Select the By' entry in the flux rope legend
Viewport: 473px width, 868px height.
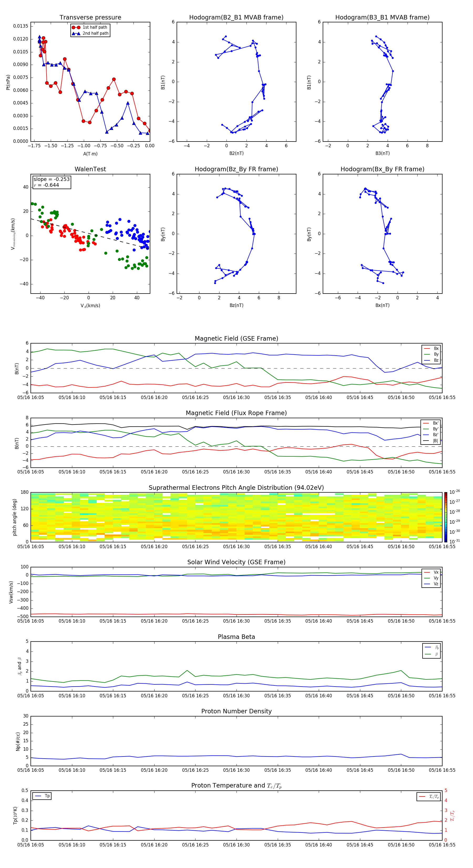coord(431,429)
